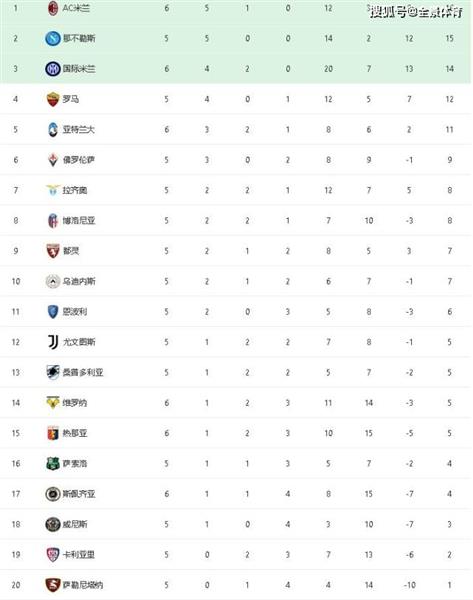Click the Fiorentina crest icon
The image size is (473, 600).
[x=53, y=160]
